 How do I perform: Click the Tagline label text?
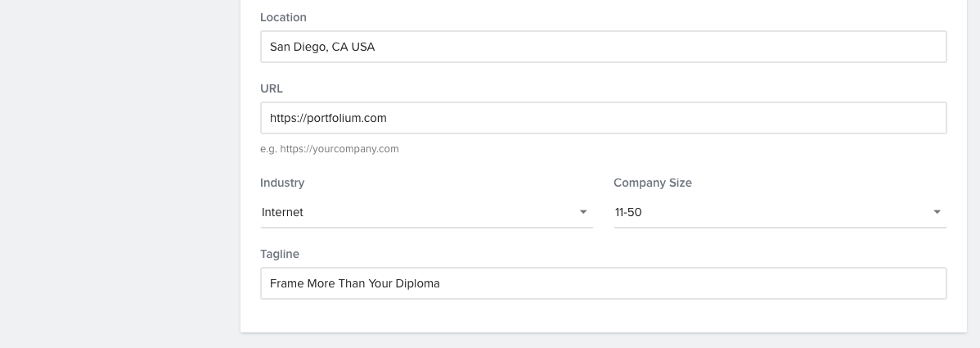coord(280,254)
